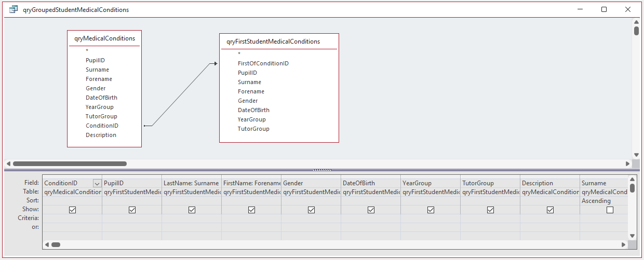This screenshot has width=644, height=260.
Task: Open the ConditionID field dropdown arrow
Action: click(x=97, y=183)
